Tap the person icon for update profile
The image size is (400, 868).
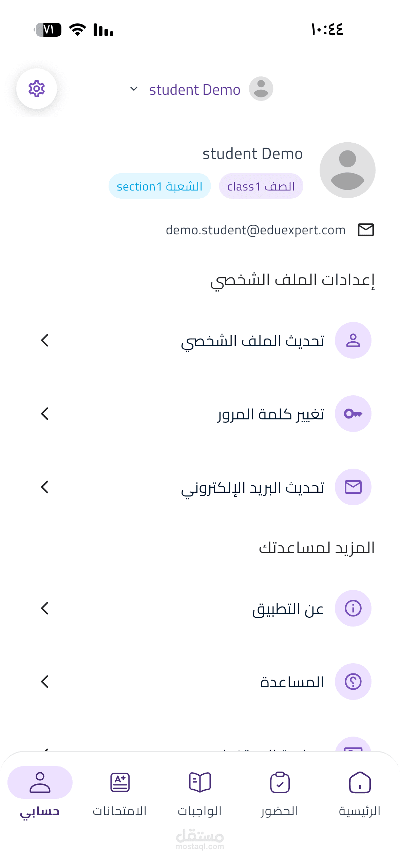tap(353, 340)
